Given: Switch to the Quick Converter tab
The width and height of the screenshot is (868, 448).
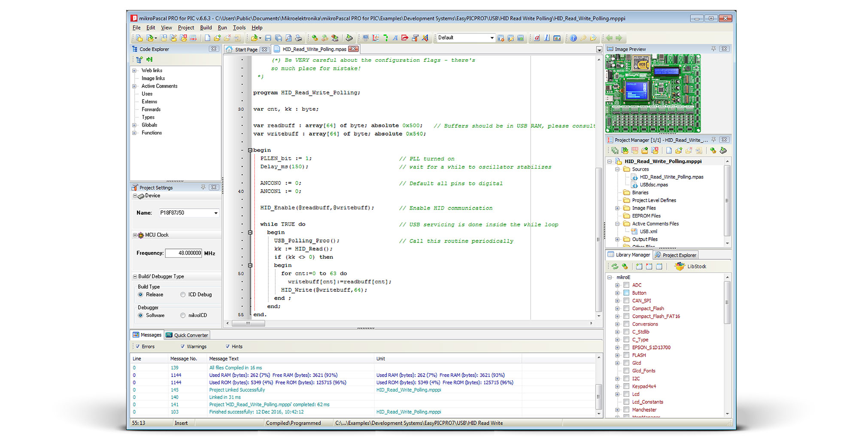Looking at the screenshot, I should coord(187,335).
